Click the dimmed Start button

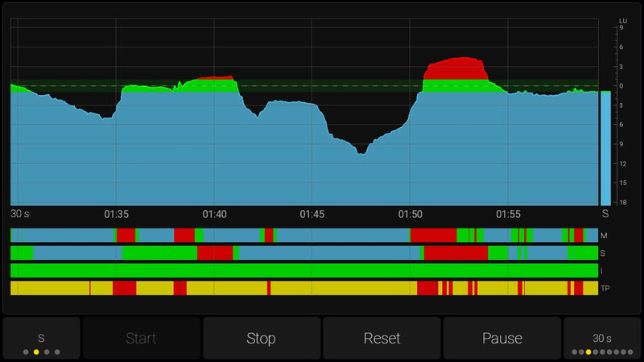141,338
